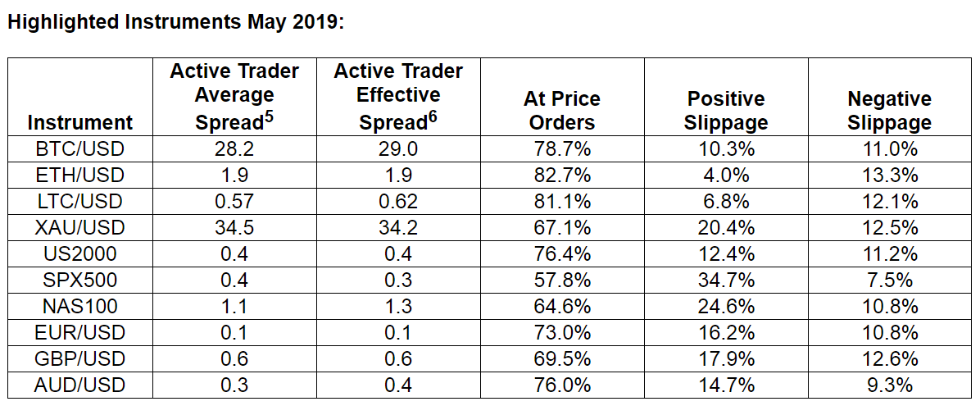Click the Positive Slippage column header
Image resolution: width=980 pixels, height=415 pixels.
[x=726, y=111]
